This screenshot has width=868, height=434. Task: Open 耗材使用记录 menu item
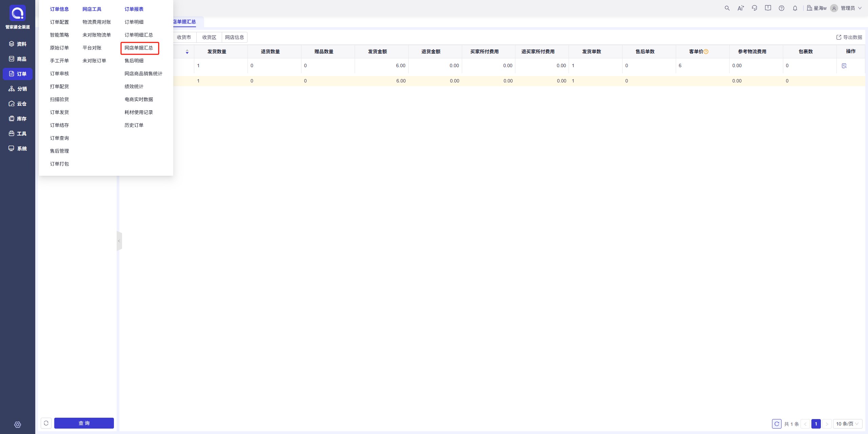tap(139, 112)
